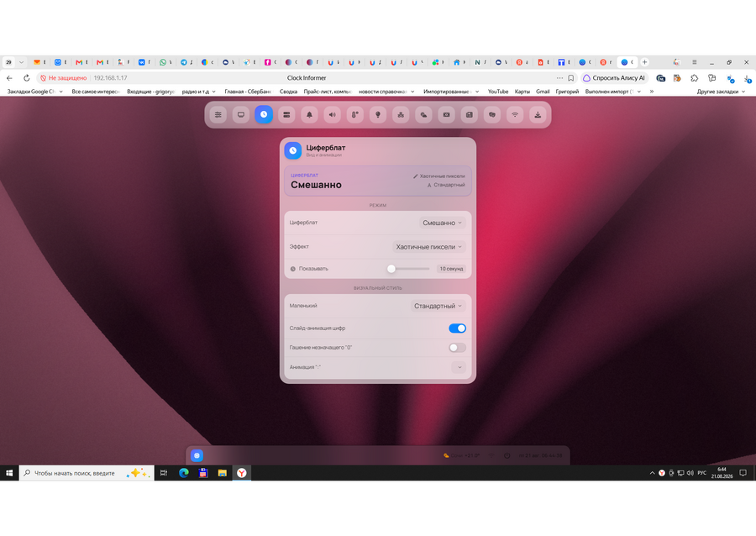
Task: Open a new browser tab
Action: tap(644, 62)
